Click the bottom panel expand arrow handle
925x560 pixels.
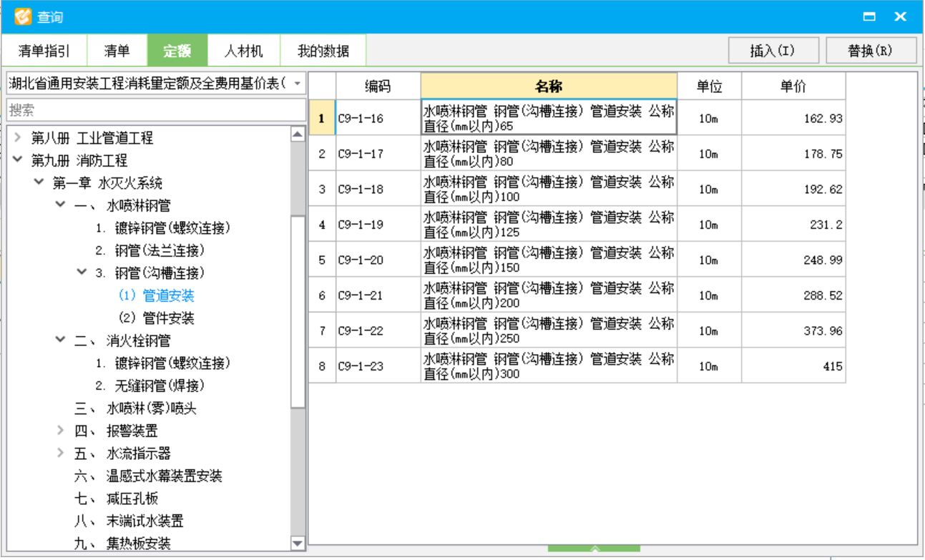[594, 549]
